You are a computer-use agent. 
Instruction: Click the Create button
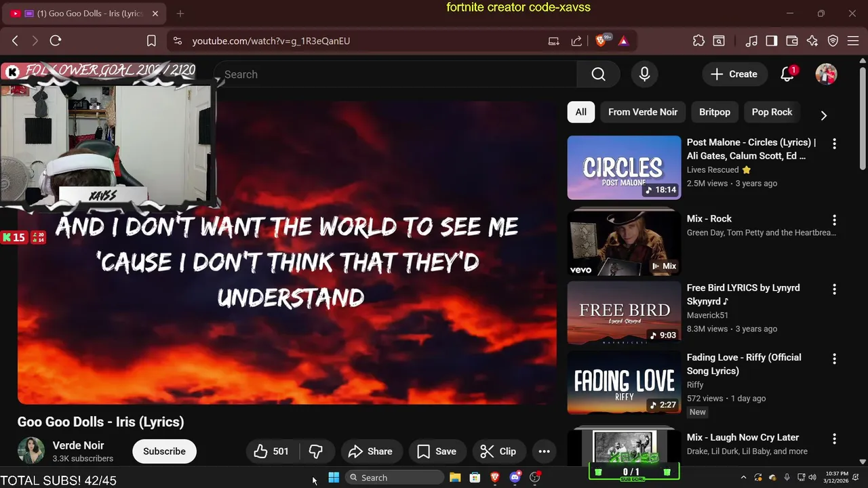734,75
